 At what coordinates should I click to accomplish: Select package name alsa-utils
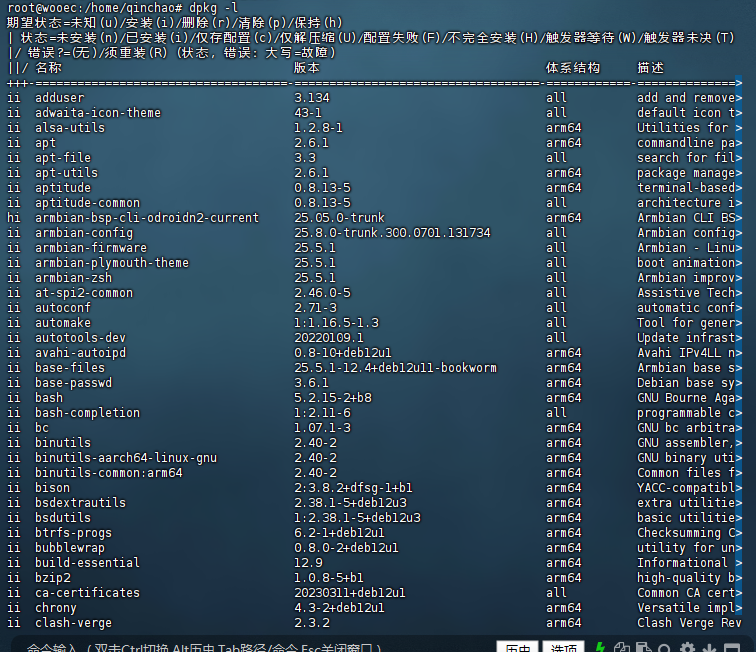click(70, 128)
